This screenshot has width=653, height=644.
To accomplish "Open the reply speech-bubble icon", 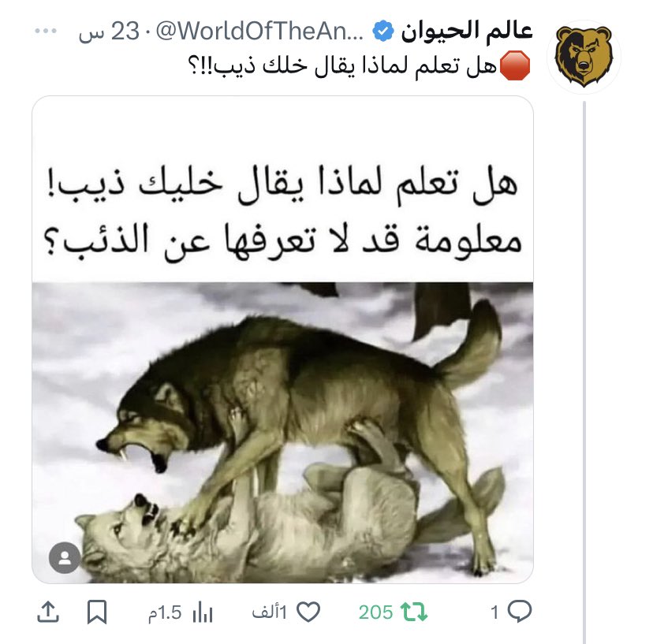I will tap(519, 612).
